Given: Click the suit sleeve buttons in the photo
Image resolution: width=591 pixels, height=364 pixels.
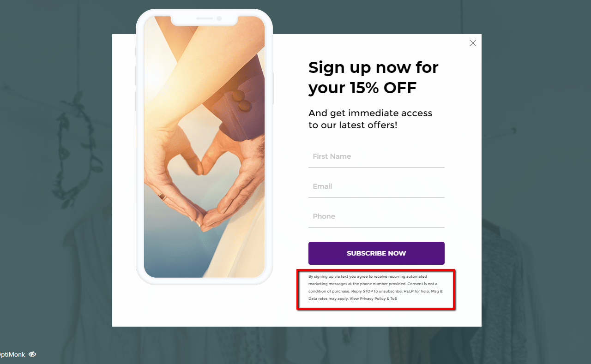Looking at the screenshot, I should (x=241, y=100).
